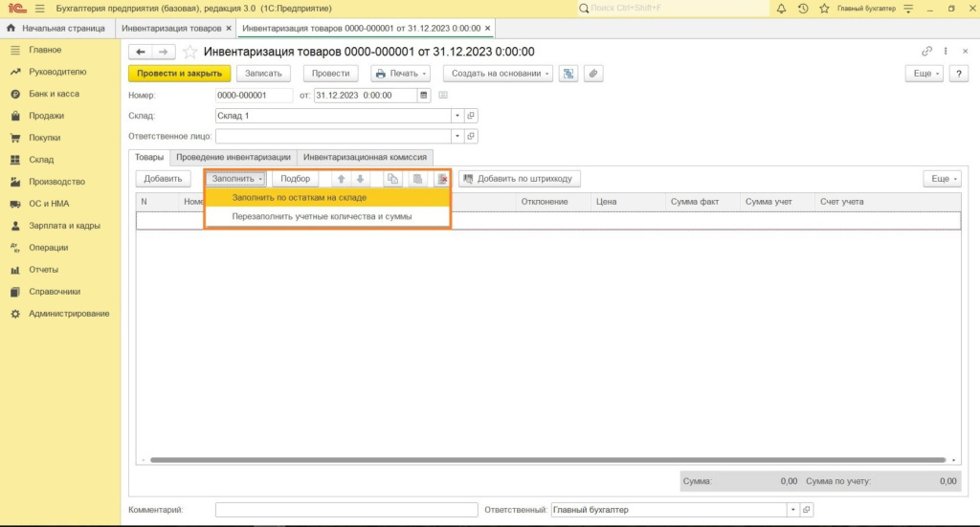Click the Комментарий input field

[x=346, y=510]
